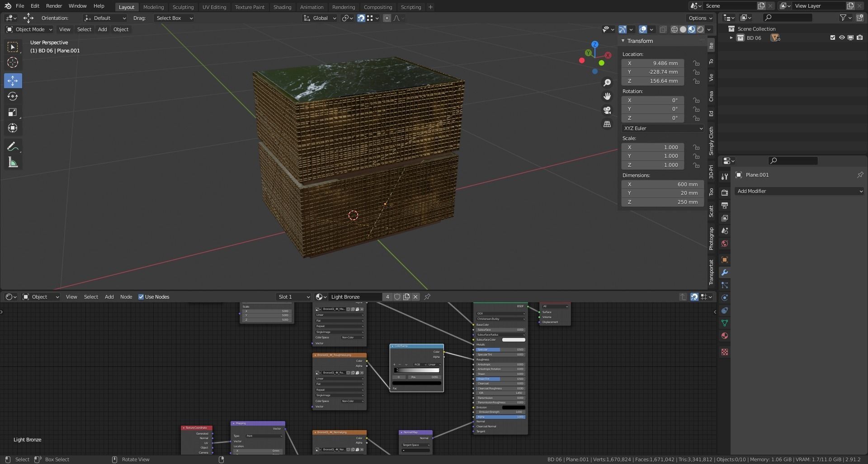Image resolution: width=868 pixels, height=464 pixels.
Task: Select the Scale tool
Action: click(13, 112)
